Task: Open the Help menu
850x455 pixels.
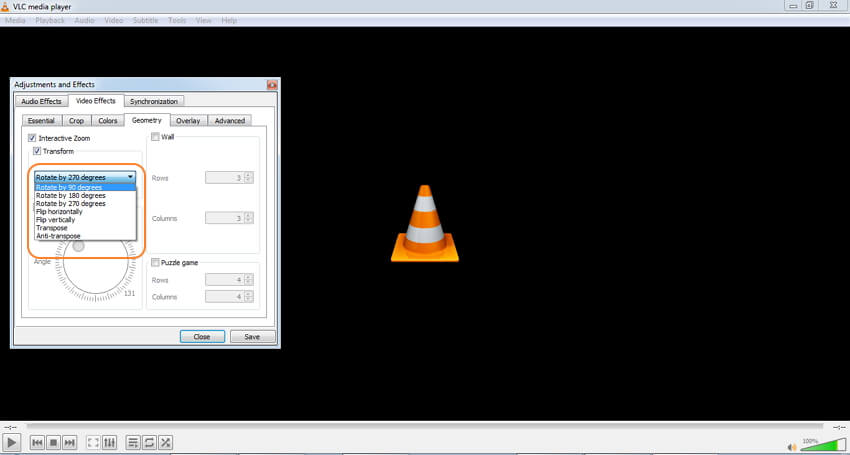Action: (229, 21)
